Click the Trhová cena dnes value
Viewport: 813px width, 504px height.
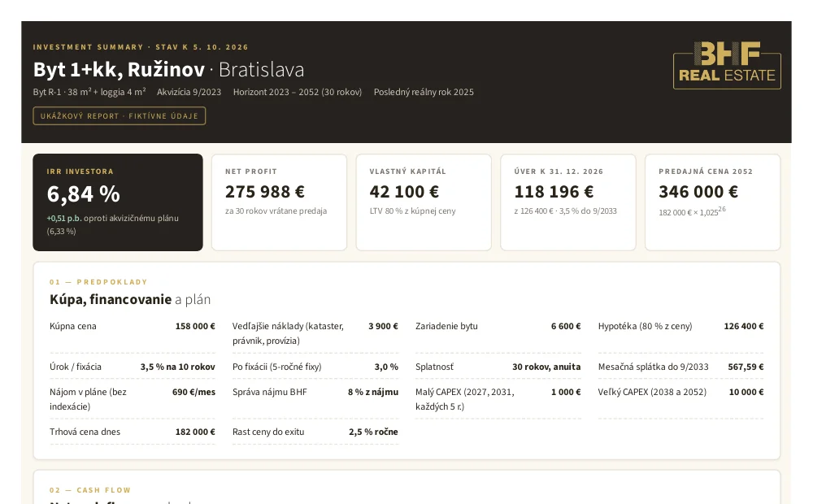click(195, 432)
